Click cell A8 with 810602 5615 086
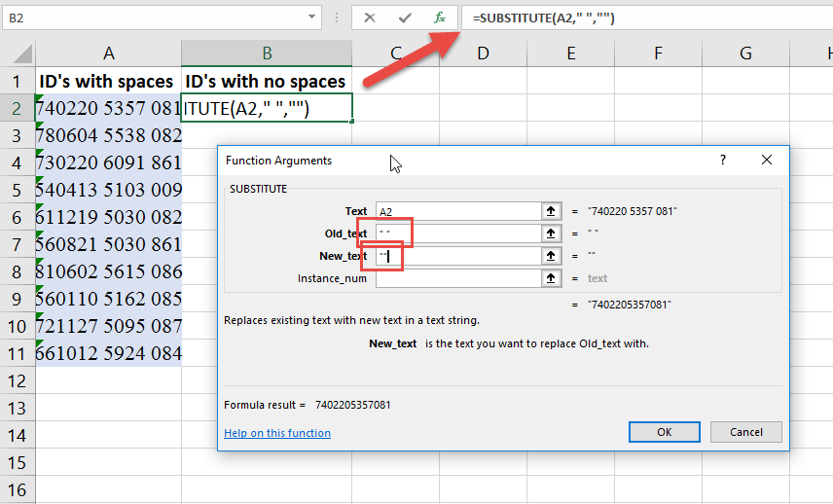833x504 pixels. click(108, 271)
